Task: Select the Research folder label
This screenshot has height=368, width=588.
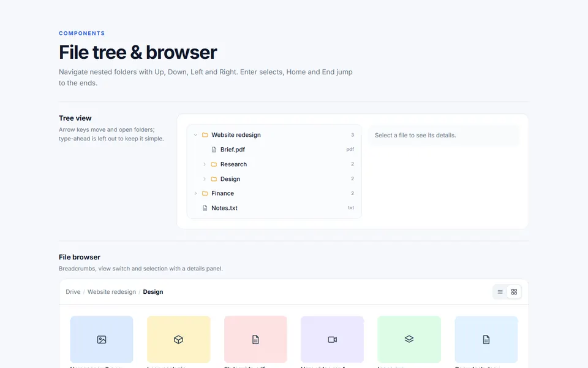Action: 233,164
